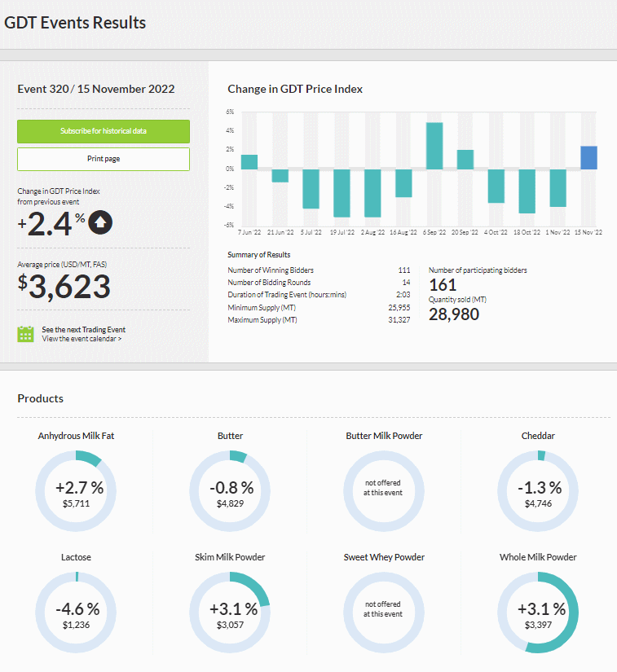The width and height of the screenshot is (617, 672).
Task: Click the Lactose product title
Action: (76, 557)
